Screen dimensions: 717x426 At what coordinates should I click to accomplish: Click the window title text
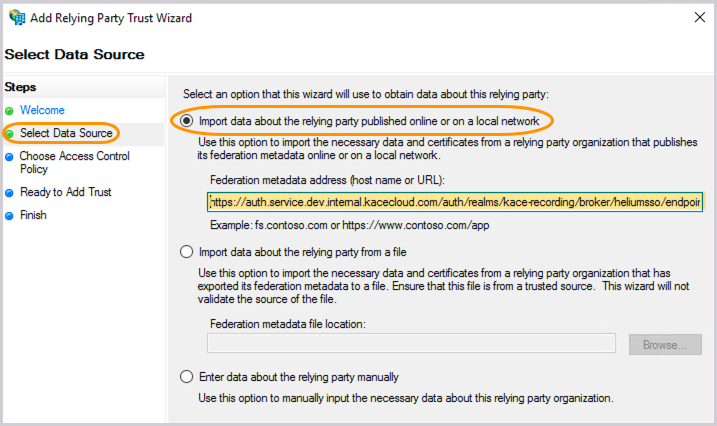click(114, 18)
